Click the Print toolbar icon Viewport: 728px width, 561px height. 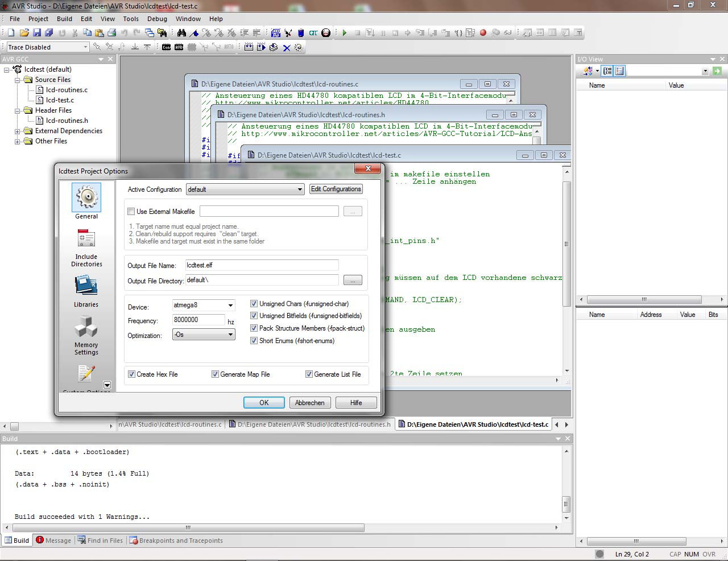coord(111,32)
